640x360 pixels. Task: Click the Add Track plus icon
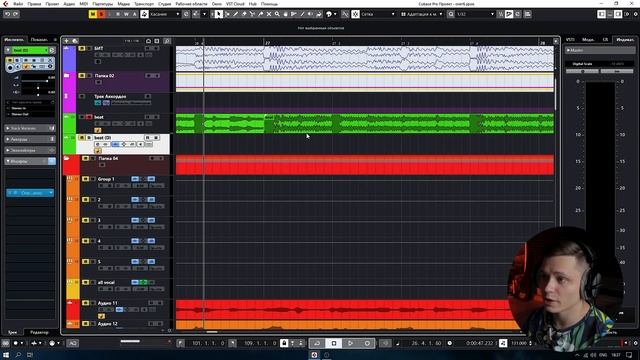pos(67,41)
